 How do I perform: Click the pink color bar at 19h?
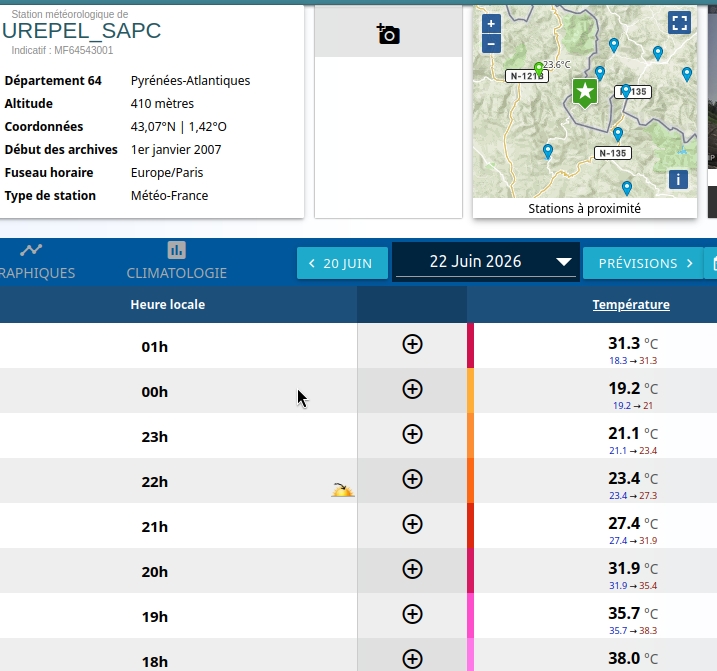[470, 615]
